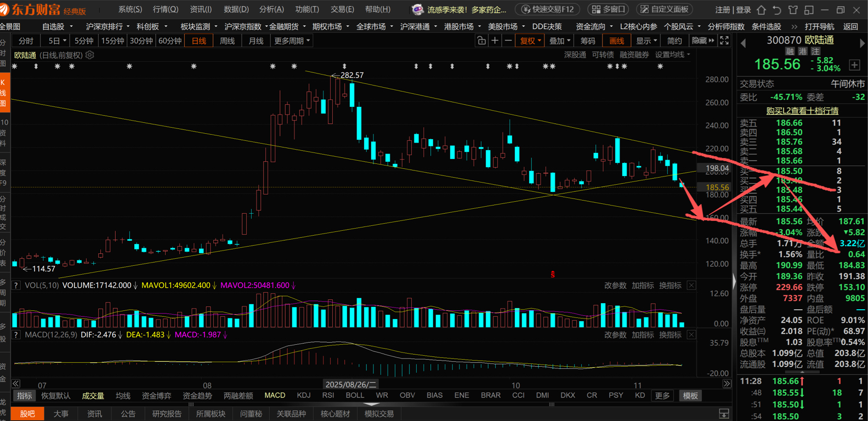Select the KDJ indicator
The image size is (868, 421).
(x=303, y=396)
